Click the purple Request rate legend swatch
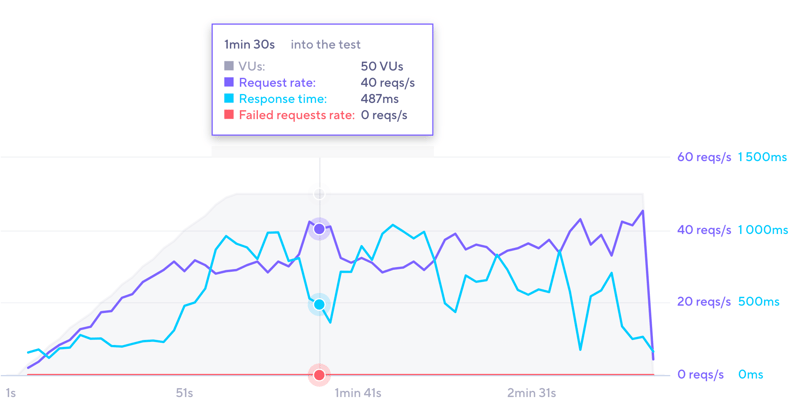The width and height of the screenshot is (800, 414). [x=229, y=83]
